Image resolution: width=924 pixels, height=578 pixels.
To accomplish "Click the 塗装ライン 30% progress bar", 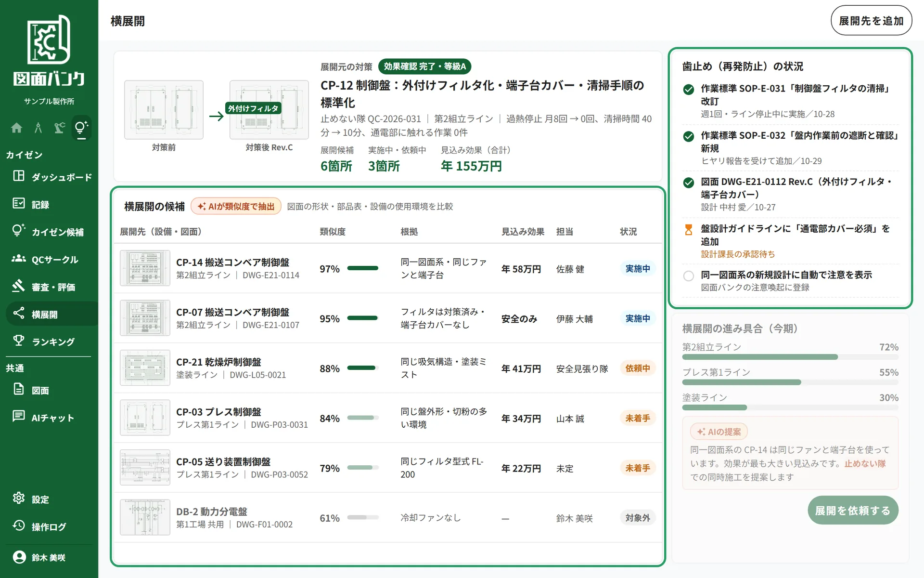I will pyautogui.click(x=790, y=408).
